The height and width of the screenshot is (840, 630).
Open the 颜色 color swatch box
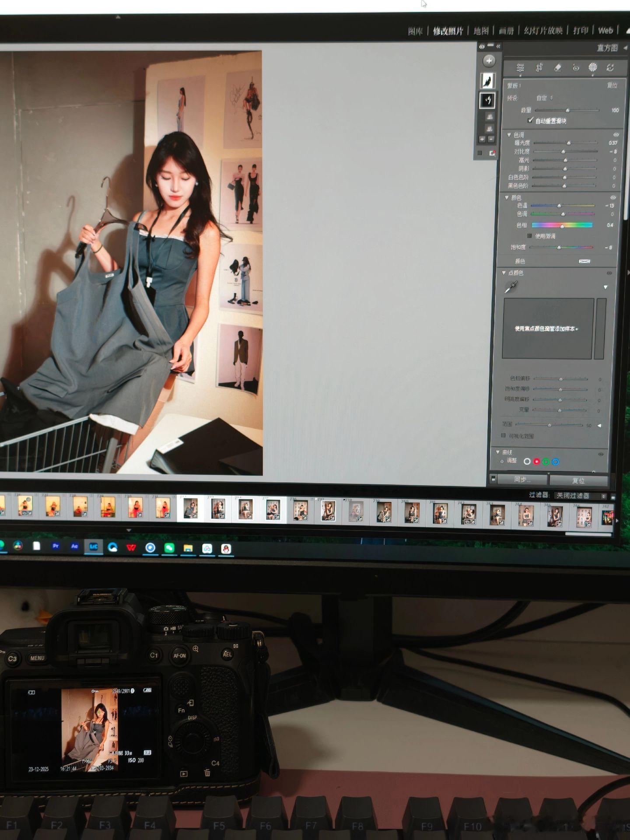click(x=584, y=262)
